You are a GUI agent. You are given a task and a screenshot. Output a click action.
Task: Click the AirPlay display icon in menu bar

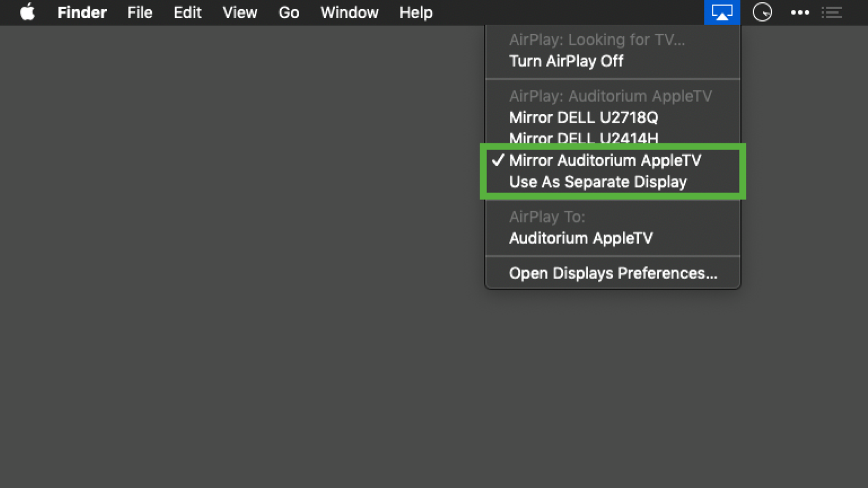pos(721,12)
